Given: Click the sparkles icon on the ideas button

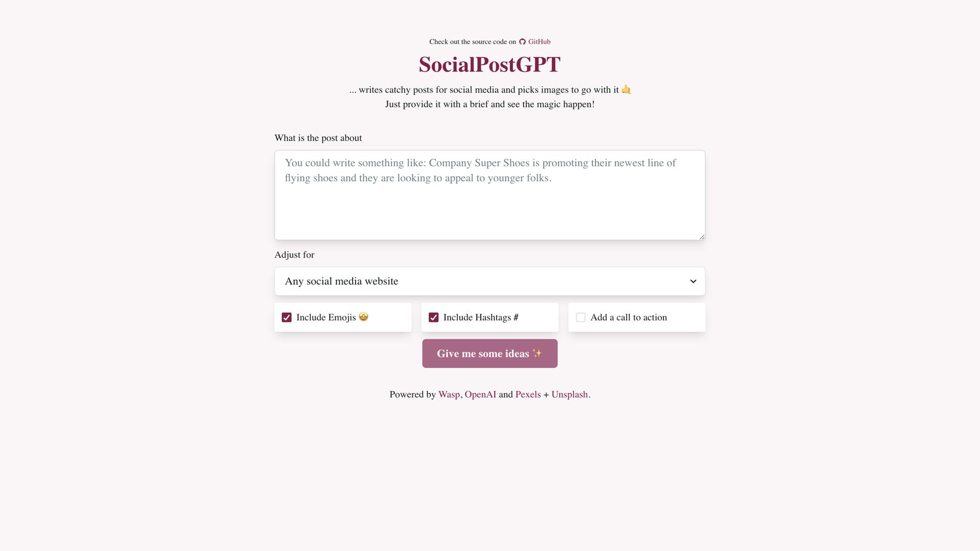Looking at the screenshot, I should [537, 353].
